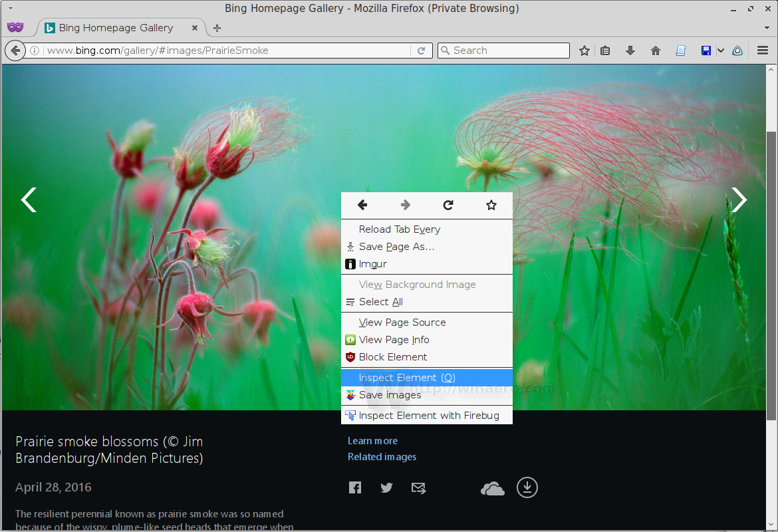Expand the Imgur submenu

tap(372, 263)
